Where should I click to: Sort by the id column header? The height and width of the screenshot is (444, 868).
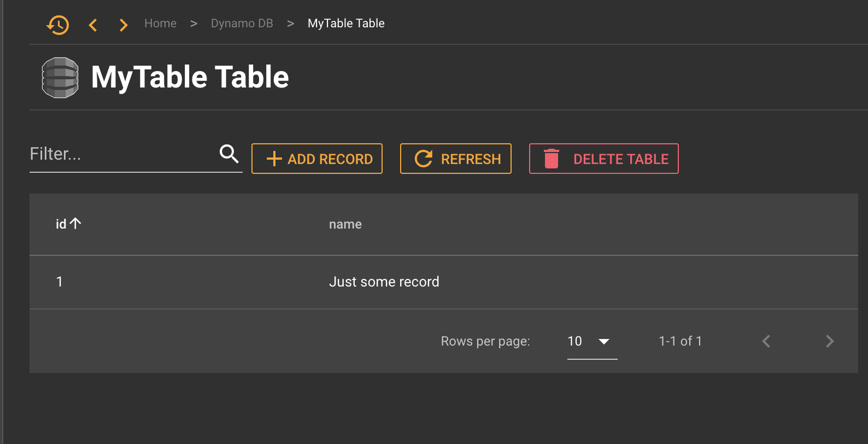tap(61, 224)
